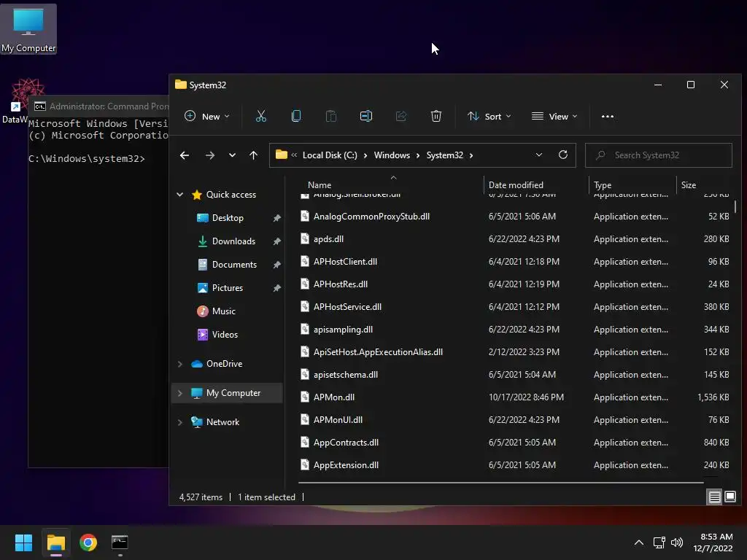The image size is (747, 560).
Task: Click the chevron after Local Disk (C:)
Action: [x=365, y=155]
